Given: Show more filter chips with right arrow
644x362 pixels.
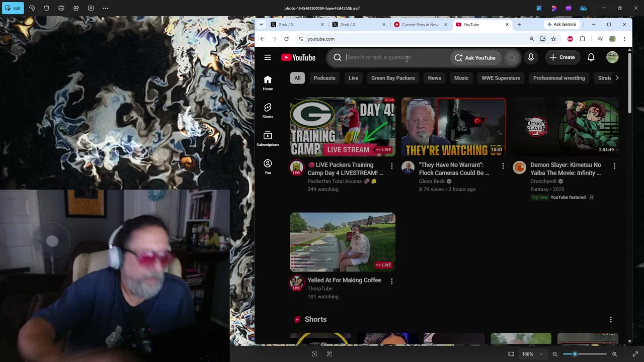Looking at the screenshot, I should 617,78.
